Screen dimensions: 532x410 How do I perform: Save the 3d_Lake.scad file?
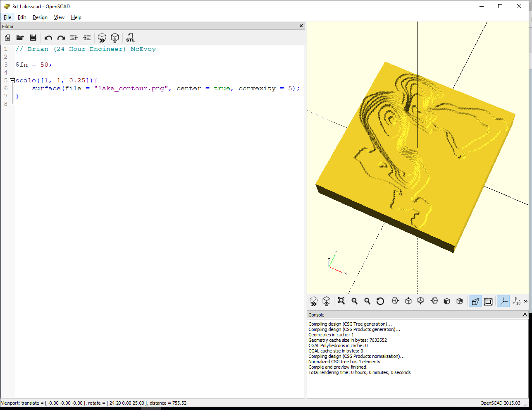click(x=33, y=38)
